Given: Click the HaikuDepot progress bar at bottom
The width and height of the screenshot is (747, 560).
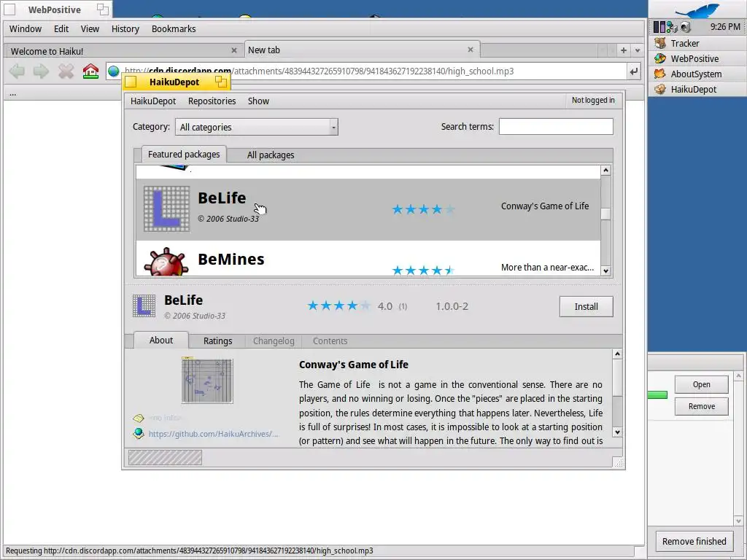Looking at the screenshot, I should pos(165,458).
